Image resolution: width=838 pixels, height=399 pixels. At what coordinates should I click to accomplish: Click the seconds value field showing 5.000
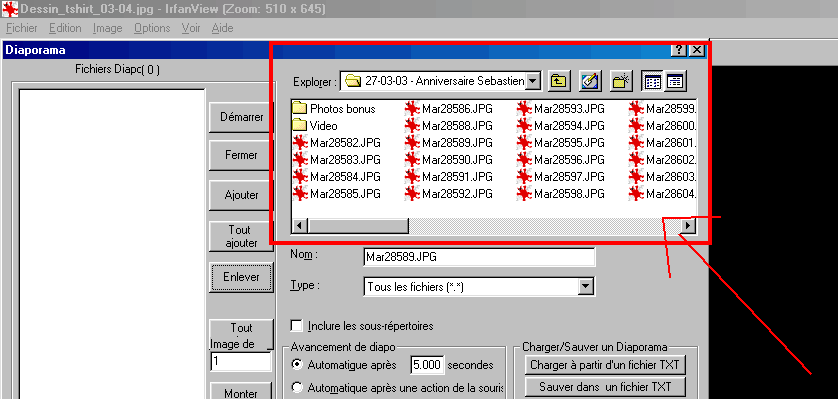pyautogui.click(x=427, y=365)
